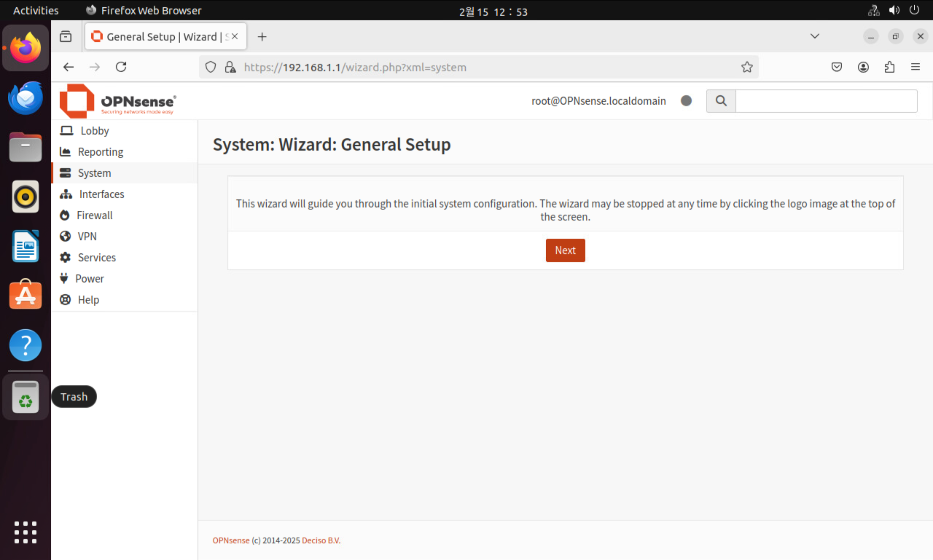This screenshot has height=560, width=933.
Task: Open the Firefox extensions icon
Action: pos(889,67)
